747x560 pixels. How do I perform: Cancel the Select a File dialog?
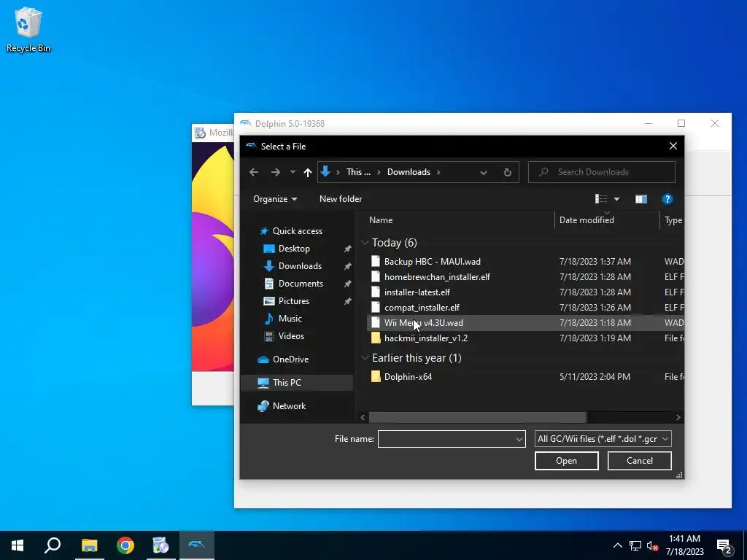[639, 461]
